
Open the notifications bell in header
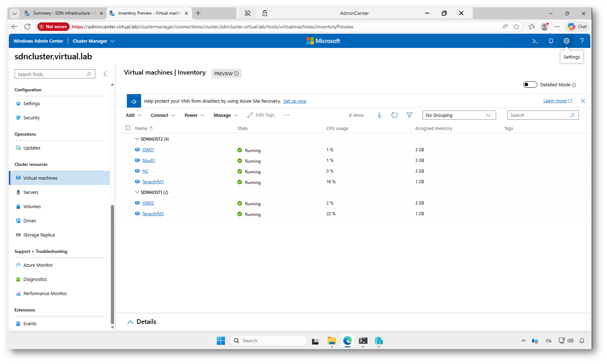tap(551, 41)
